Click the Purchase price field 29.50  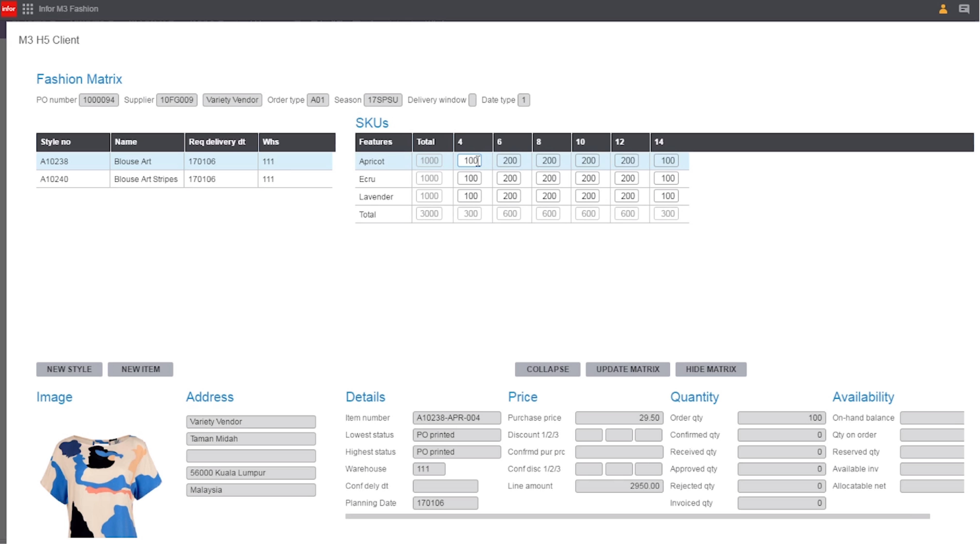(x=616, y=417)
